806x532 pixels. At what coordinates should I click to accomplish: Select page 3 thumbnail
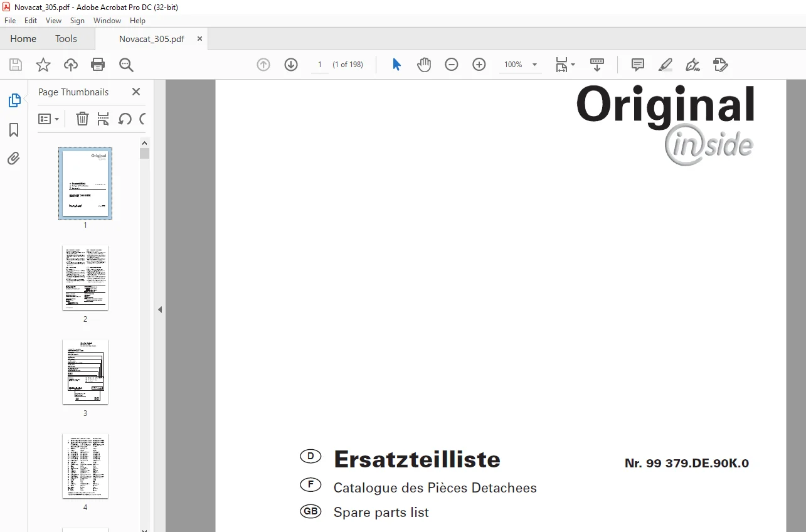tap(85, 372)
